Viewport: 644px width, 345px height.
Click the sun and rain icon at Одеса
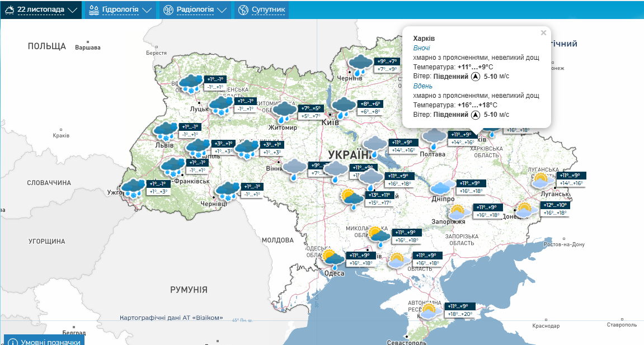(333, 258)
